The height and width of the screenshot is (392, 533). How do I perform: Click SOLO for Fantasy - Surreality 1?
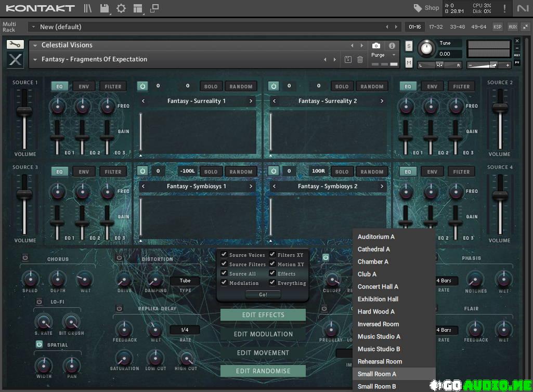pyautogui.click(x=211, y=86)
